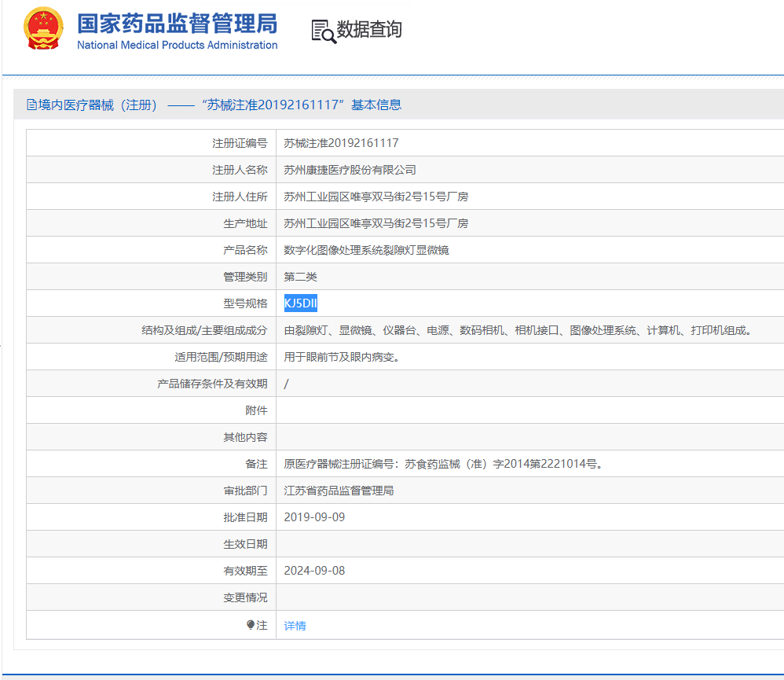Select registration number value 苏械注准20192161117 in table
Screen dimensions: 784x680
pos(341,143)
